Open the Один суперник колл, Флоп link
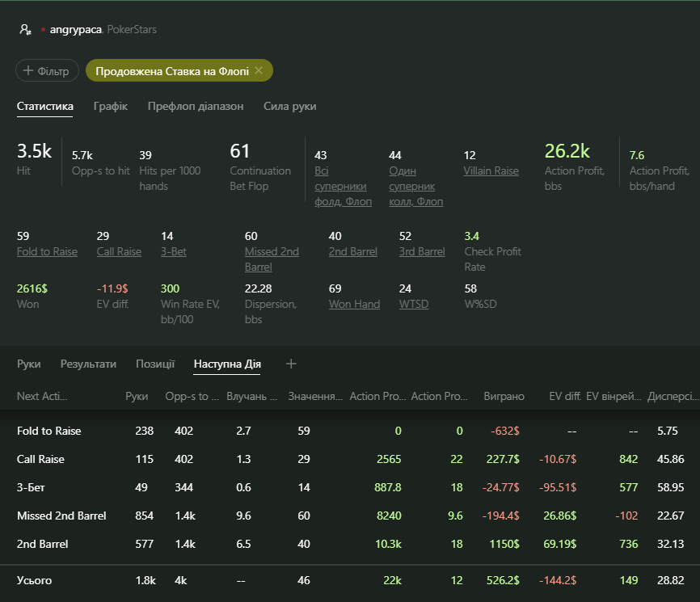The image size is (700, 602). coord(416,186)
